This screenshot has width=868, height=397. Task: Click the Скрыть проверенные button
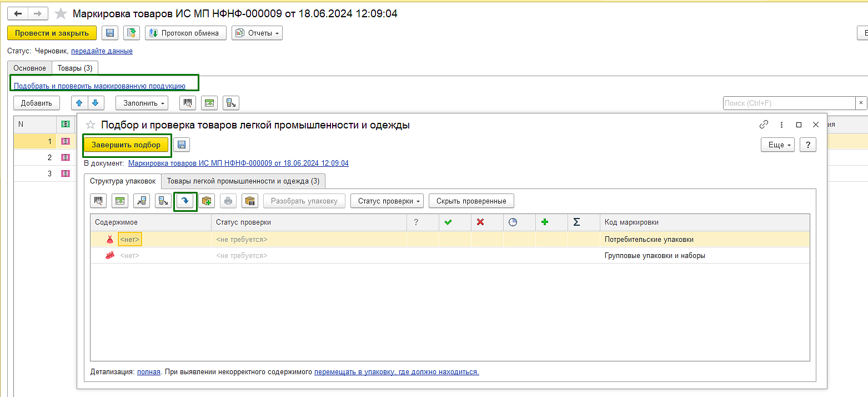coord(471,201)
